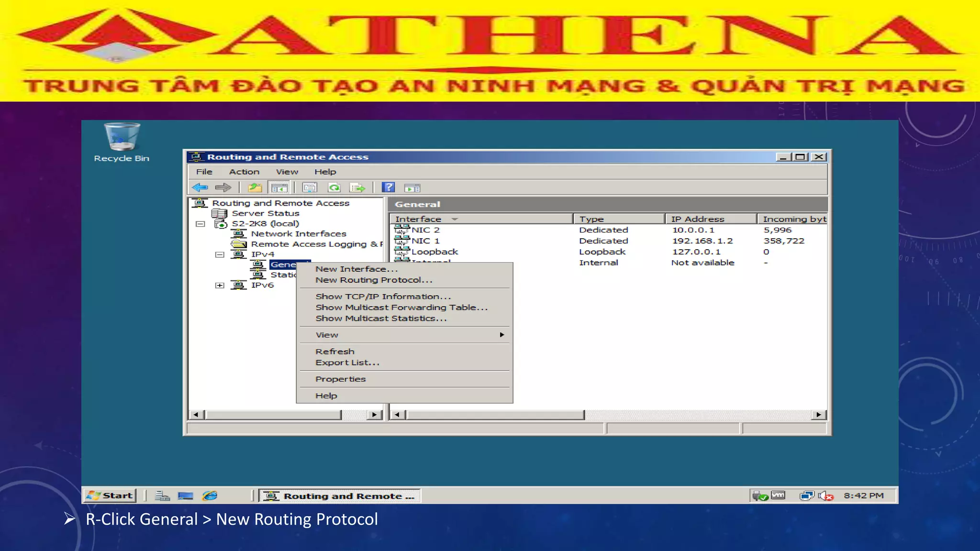The height and width of the screenshot is (551, 980).
Task: Choose Export List... from context menu
Action: (x=404, y=363)
